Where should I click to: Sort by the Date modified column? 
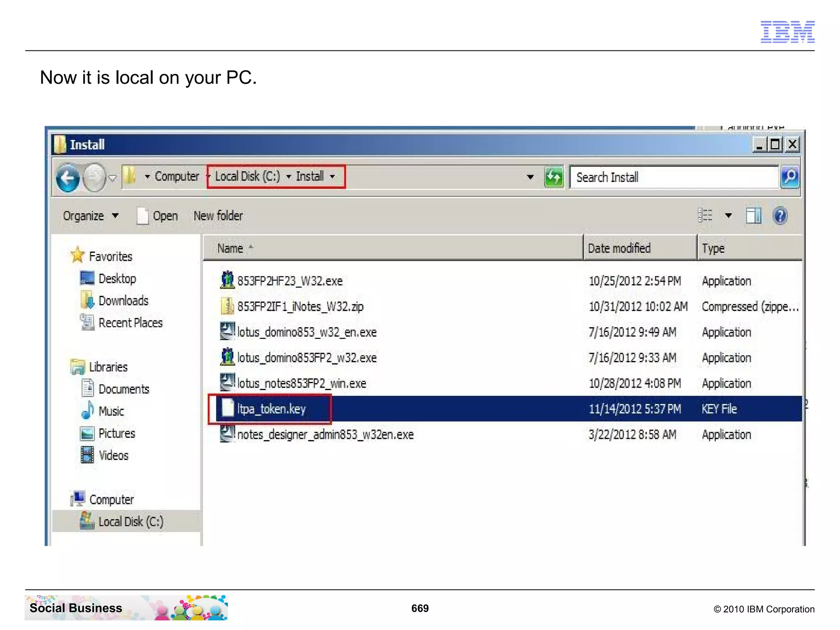pyautogui.click(x=639, y=248)
